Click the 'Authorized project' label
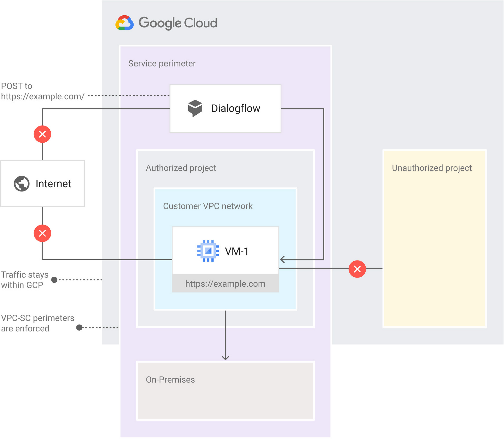Viewport: 504px width, 439px height. [x=181, y=168]
